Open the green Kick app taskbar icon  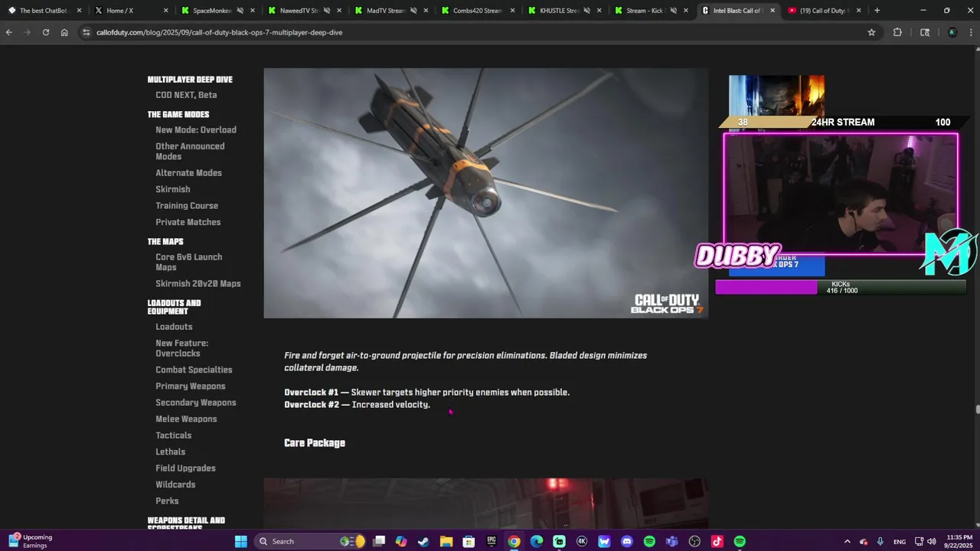point(559,541)
